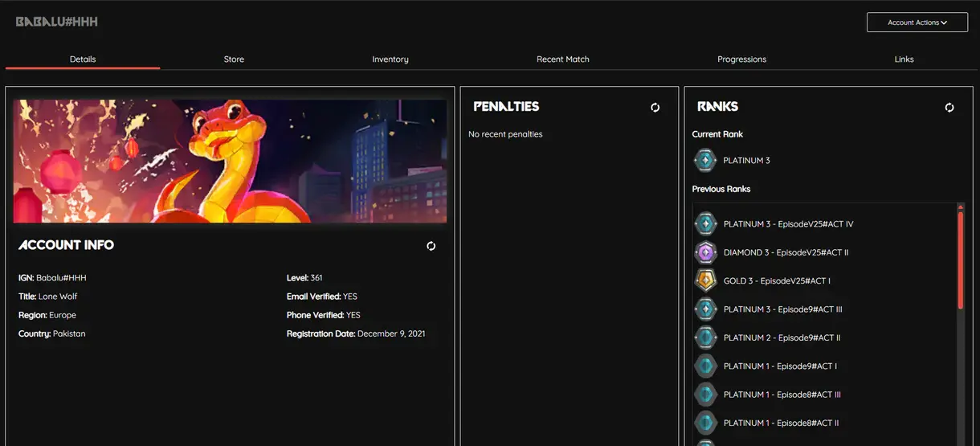Click the Platinum 1 Episode9 ACT I badge

coord(705,366)
